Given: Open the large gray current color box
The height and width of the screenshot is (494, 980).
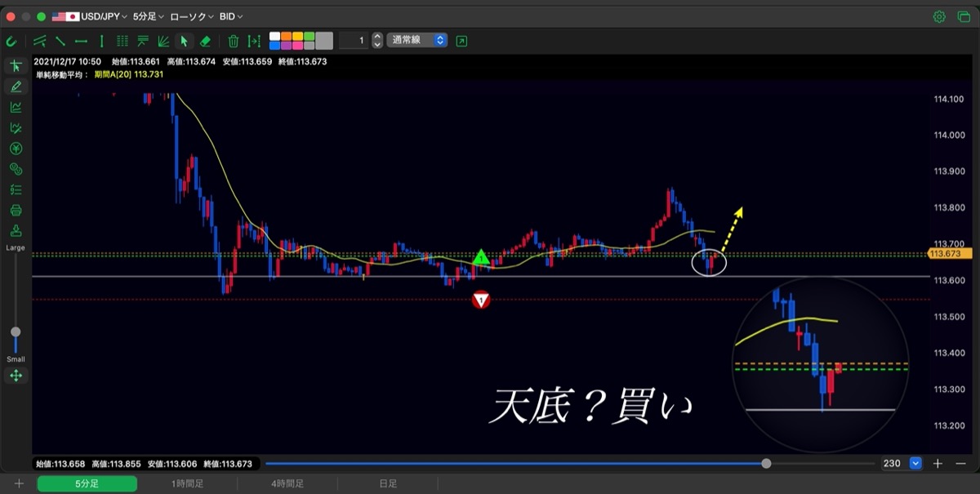Looking at the screenshot, I should click(324, 41).
